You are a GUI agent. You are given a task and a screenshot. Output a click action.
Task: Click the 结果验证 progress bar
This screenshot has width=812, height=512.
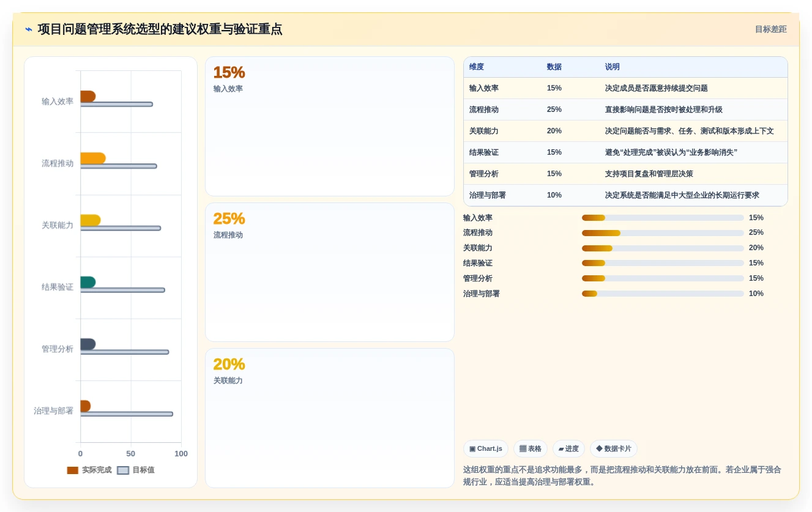tap(663, 263)
